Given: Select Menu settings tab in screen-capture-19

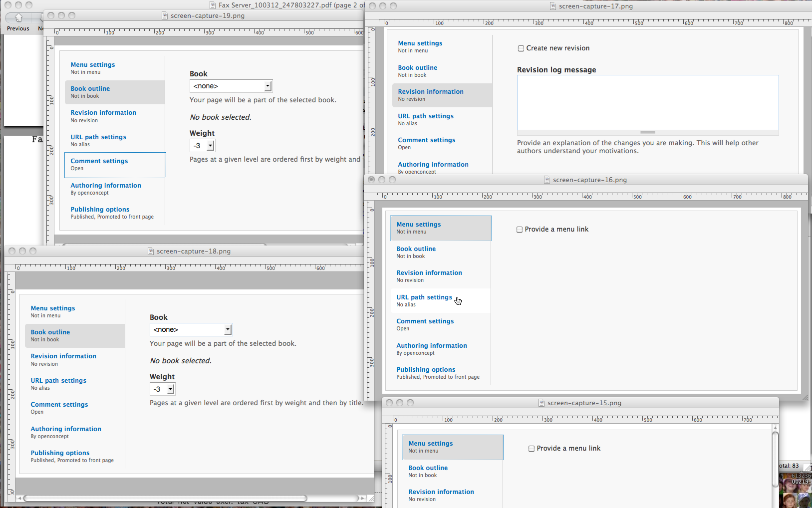Looking at the screenshot, I should tap(115, 68).
